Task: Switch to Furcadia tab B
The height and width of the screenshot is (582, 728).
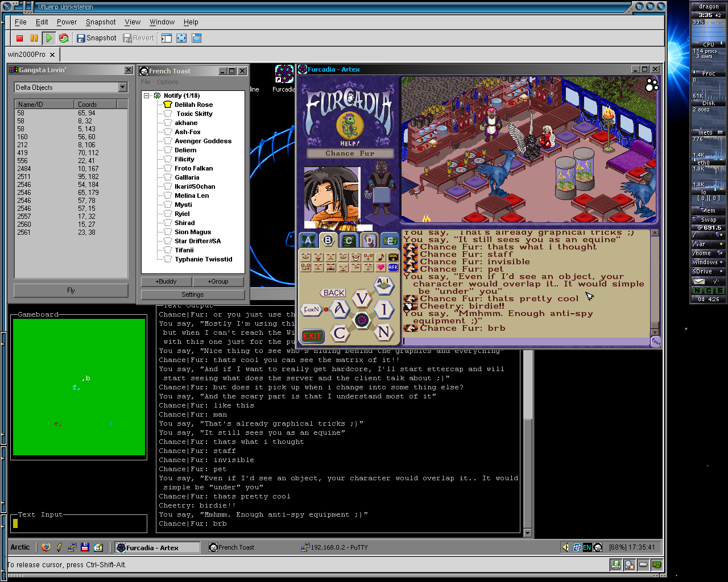Action: tap(328, 240)
